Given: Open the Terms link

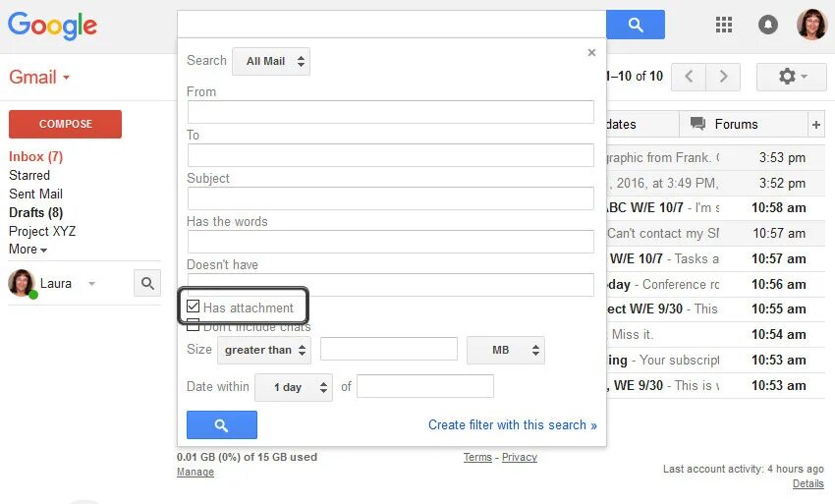Looking at the screenshot, I should [477, 457].
